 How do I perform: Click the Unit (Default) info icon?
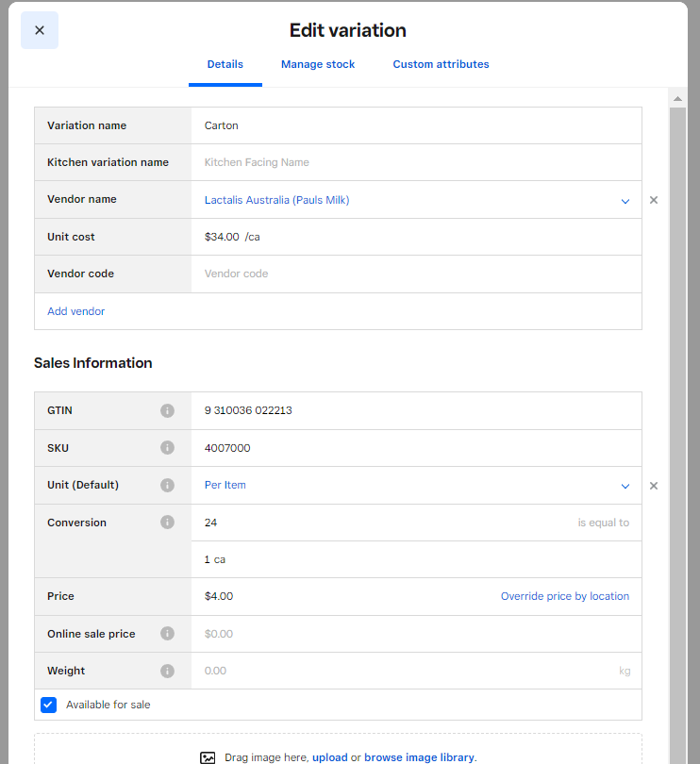pos(167,486)
